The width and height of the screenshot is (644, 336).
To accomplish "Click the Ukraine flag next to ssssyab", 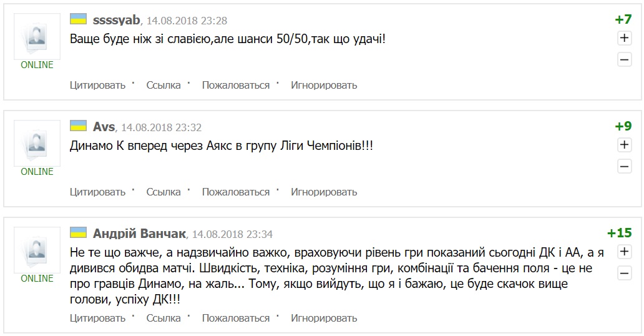I will (x=78, y=19).
